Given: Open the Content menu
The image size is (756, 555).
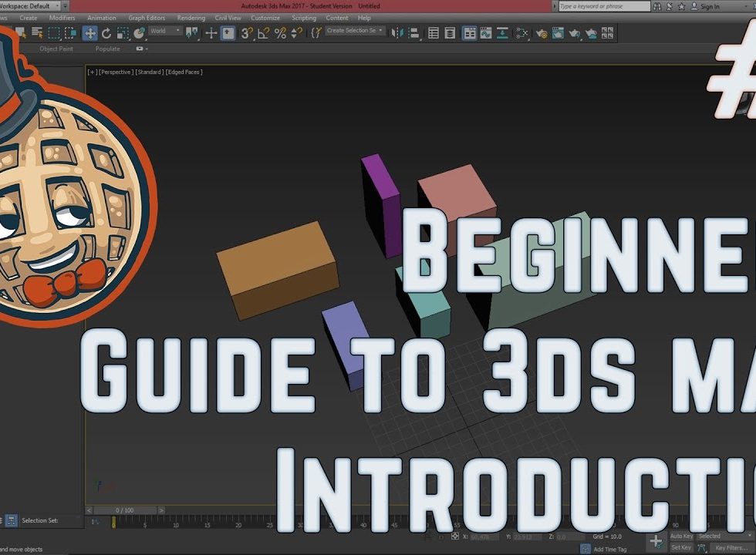Looking at the screenshot, I should click(x=337, y=18).
